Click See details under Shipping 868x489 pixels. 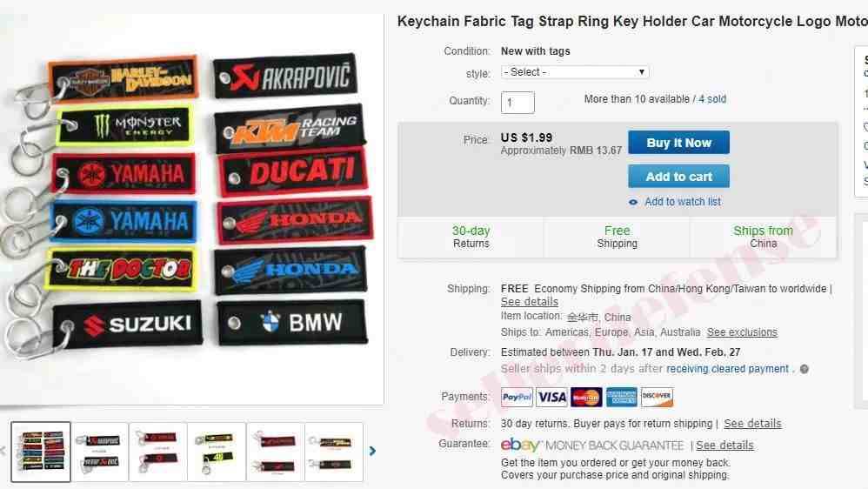pos(529,302)
